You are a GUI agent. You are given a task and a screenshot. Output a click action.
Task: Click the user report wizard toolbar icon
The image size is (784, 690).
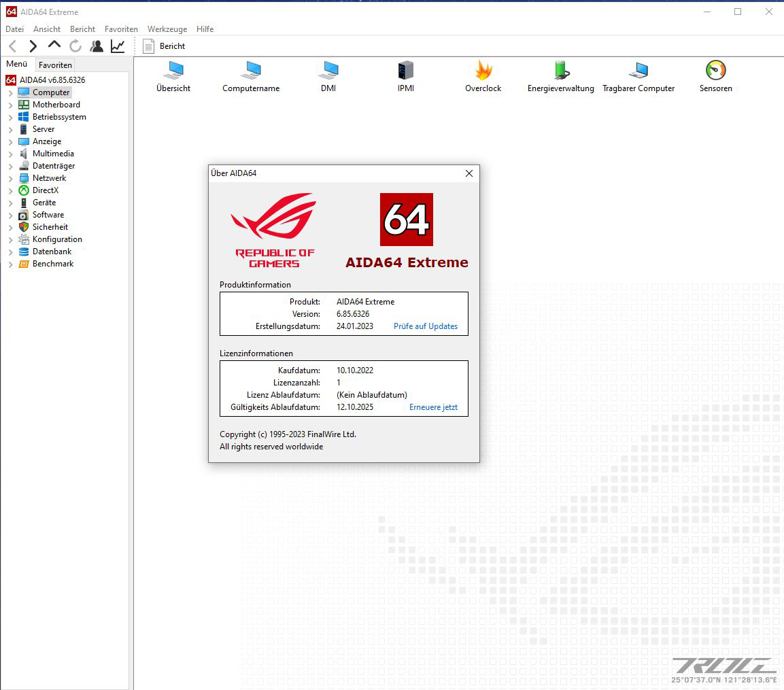tap(97, 46)
